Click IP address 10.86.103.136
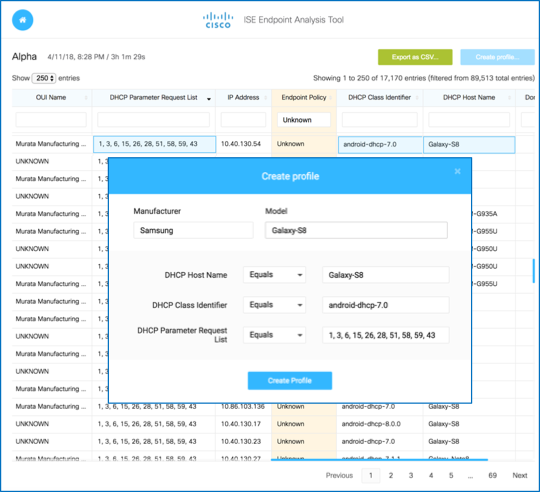540x492 pixels. click(242, 407)
